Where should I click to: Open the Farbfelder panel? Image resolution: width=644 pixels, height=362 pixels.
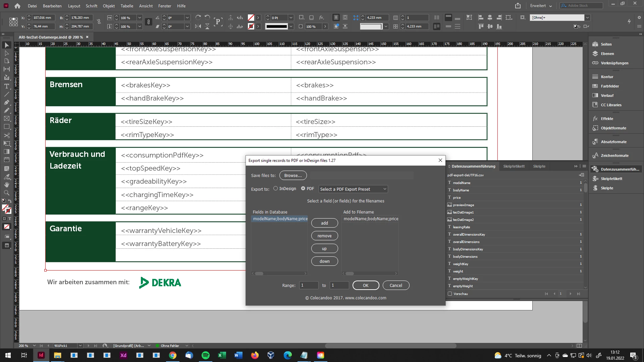[x=609, y=86]
